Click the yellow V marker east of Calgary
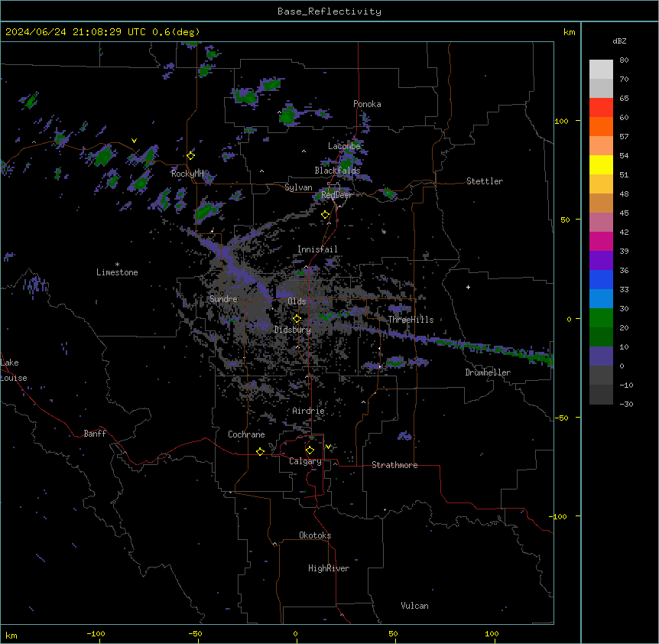 [328, 447]
